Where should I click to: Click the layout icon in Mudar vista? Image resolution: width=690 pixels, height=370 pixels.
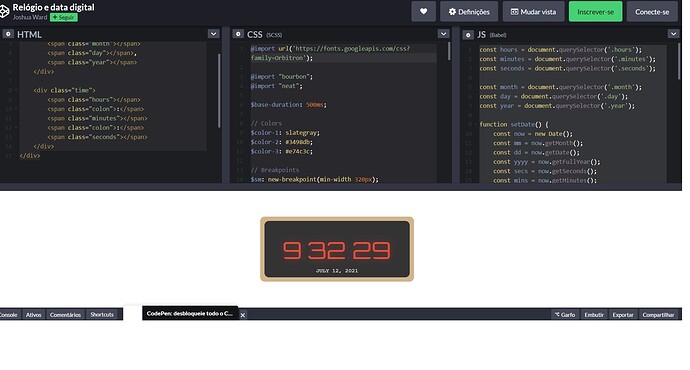click(x=514, y=12)
